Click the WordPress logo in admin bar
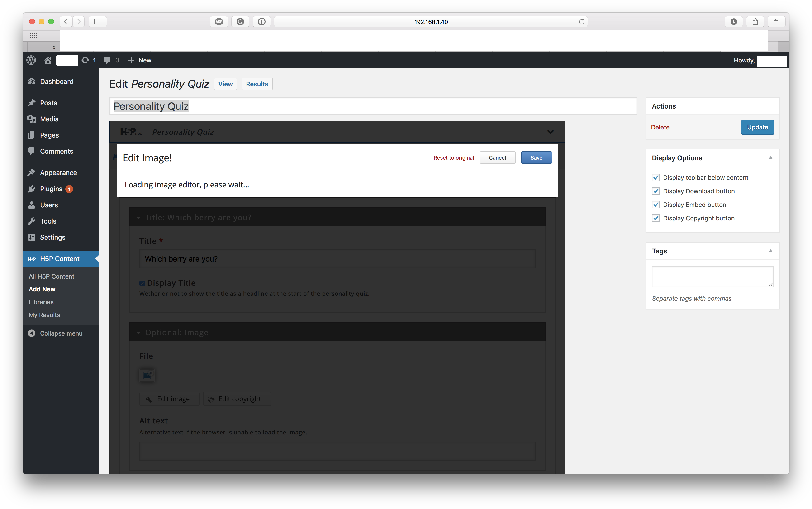 pos(31,60)
